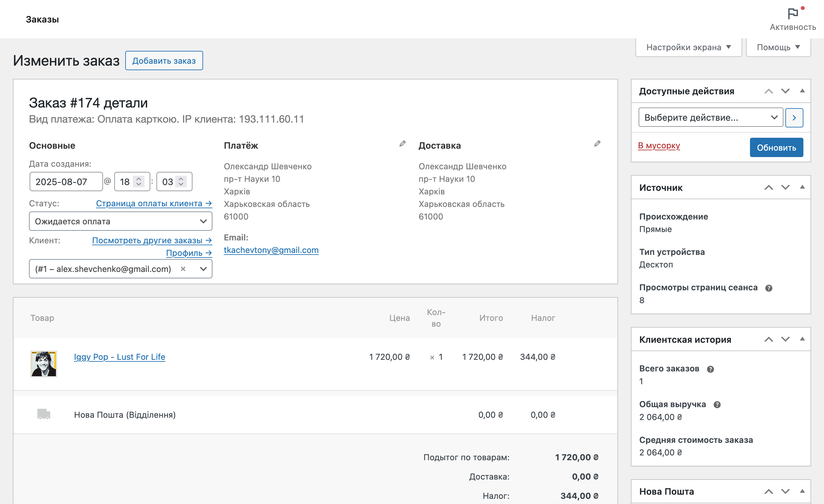
Task: Open the Выберите действие dropdown
Action: pos(710,117)
